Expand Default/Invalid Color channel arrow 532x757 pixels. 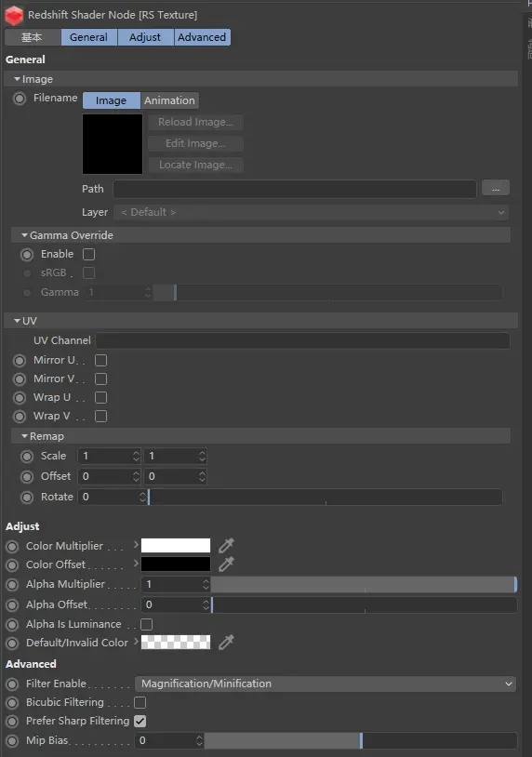click(x=136, y=641)
